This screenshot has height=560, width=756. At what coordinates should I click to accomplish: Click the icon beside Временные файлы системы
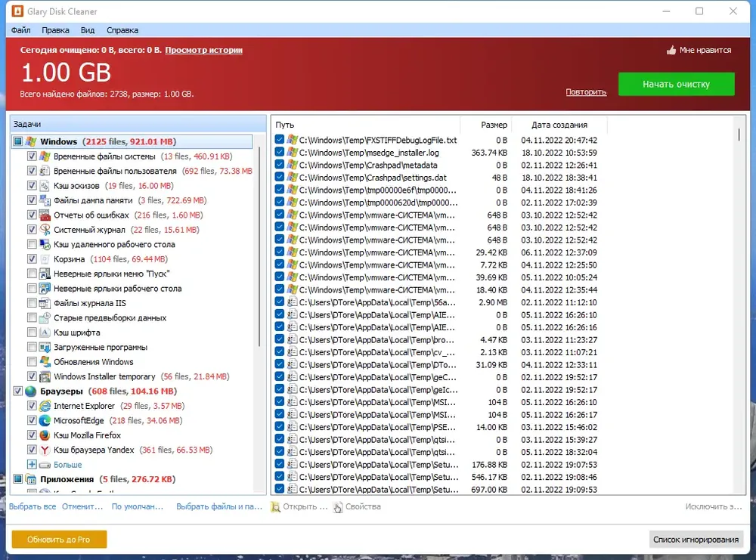[x=45, y=156]
